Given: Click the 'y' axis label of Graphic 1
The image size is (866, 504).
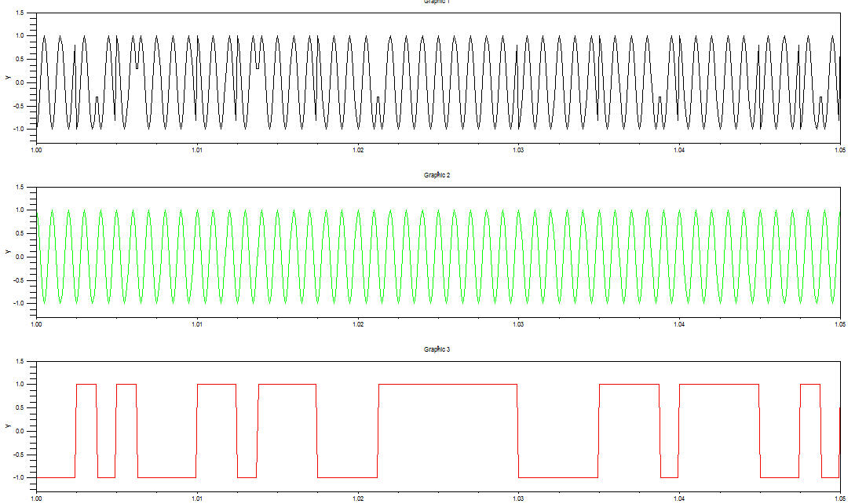Looking at the screenshot, I should tap(8, 77).
